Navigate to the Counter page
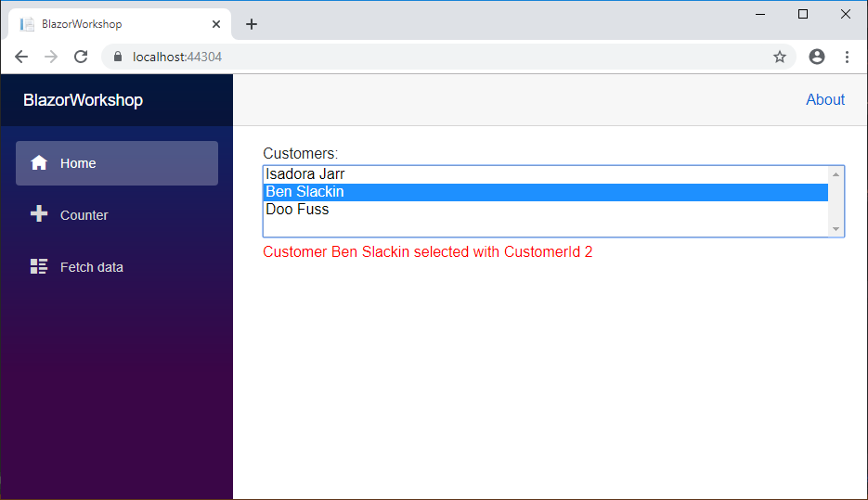Image resolution: width=868 pixels, height=500 pixels. click(x=117, y=214)
